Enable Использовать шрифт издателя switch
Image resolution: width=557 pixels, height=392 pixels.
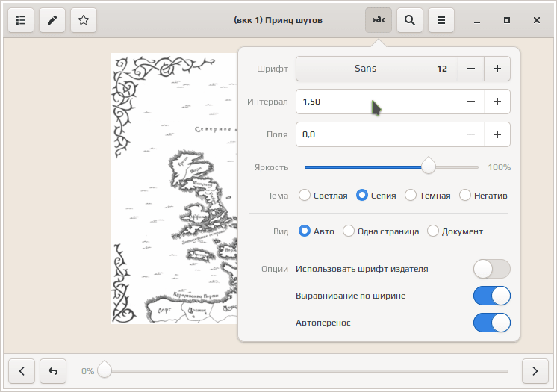[x=491, y=269]
